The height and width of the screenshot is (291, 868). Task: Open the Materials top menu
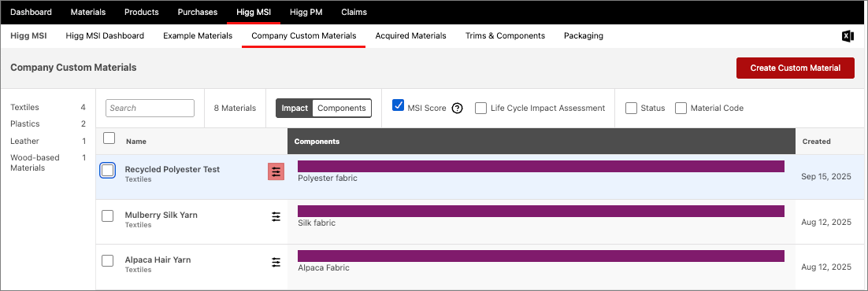[x=88, y=12]
